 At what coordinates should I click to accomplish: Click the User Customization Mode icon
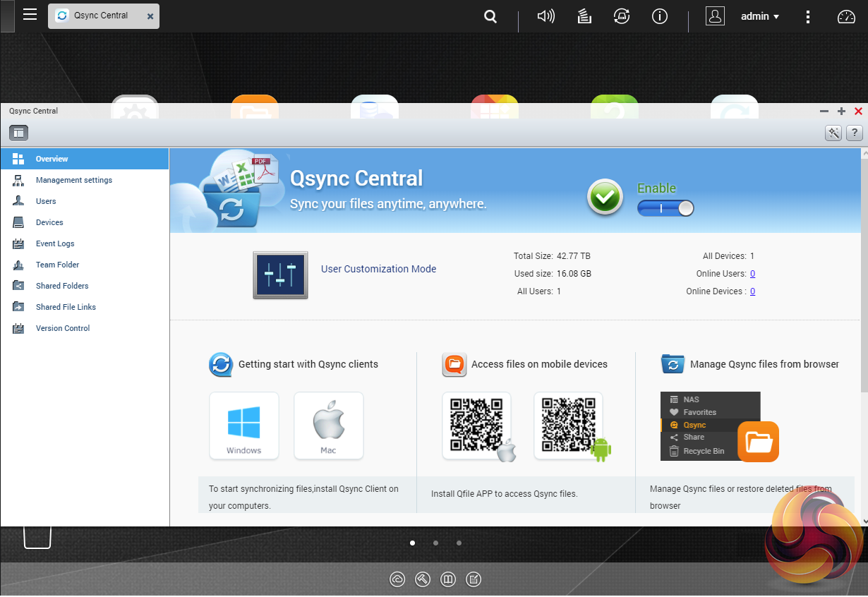280,275
